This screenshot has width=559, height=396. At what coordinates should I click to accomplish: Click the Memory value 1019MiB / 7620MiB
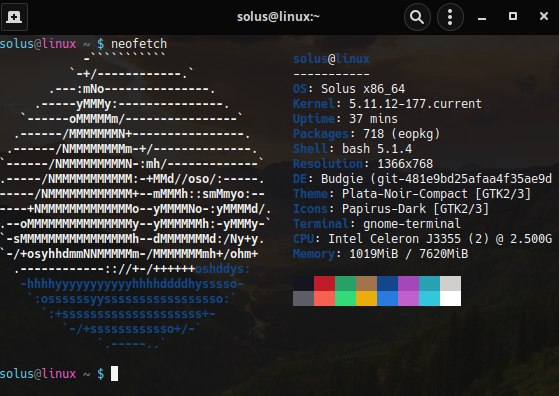tap(409, 254)
